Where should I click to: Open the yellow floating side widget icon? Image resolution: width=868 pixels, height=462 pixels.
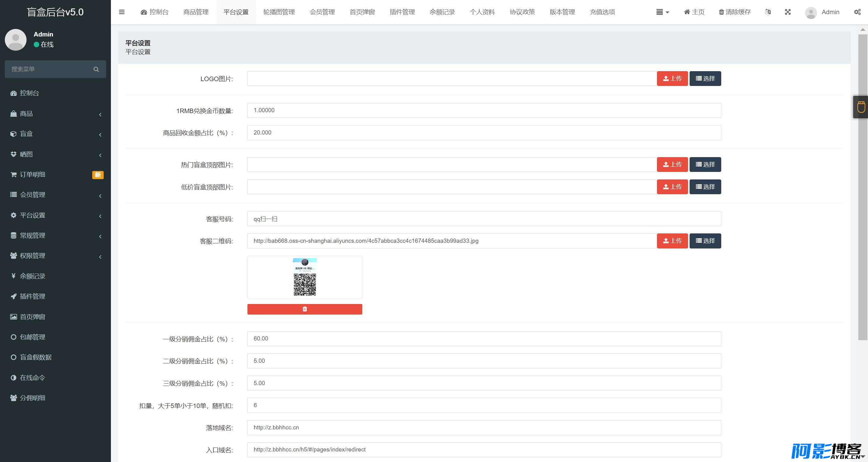click(x=861, y=107)
